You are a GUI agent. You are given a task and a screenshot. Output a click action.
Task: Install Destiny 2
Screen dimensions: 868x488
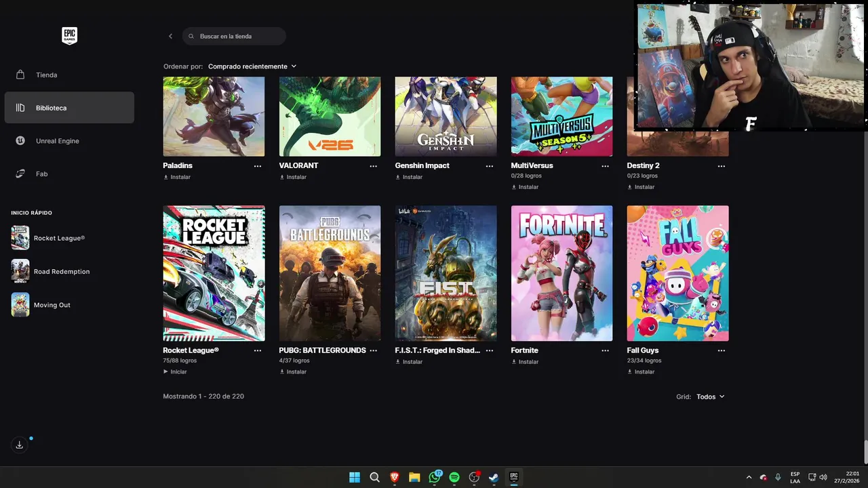pyautogui.click(x=641, y=187)
